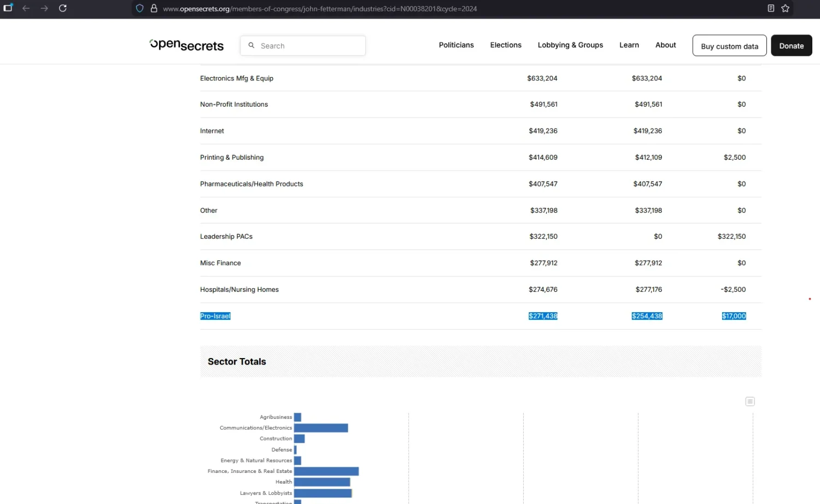Open the Elections menu
The image size is (820, 504).
tap(506, 45)
